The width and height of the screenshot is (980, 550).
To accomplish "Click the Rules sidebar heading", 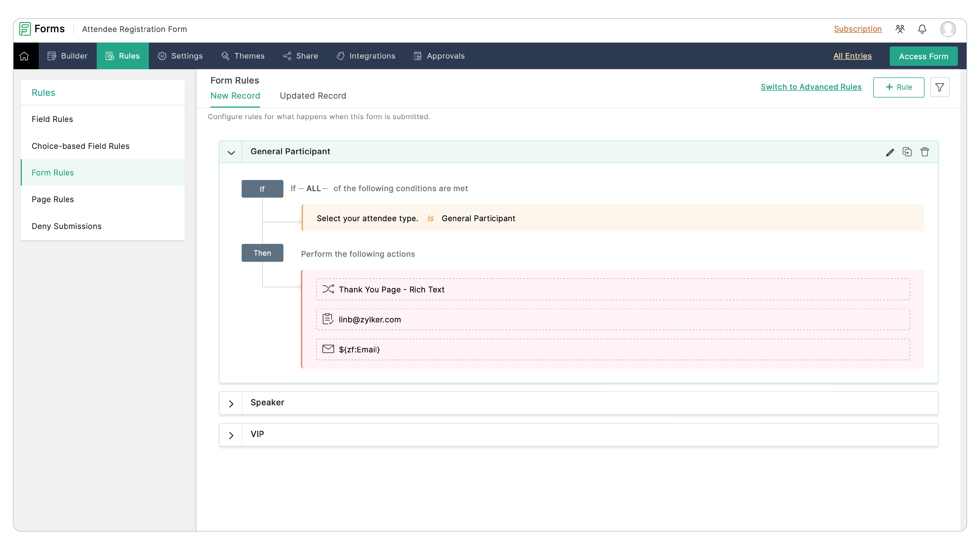I will (43, 93).
